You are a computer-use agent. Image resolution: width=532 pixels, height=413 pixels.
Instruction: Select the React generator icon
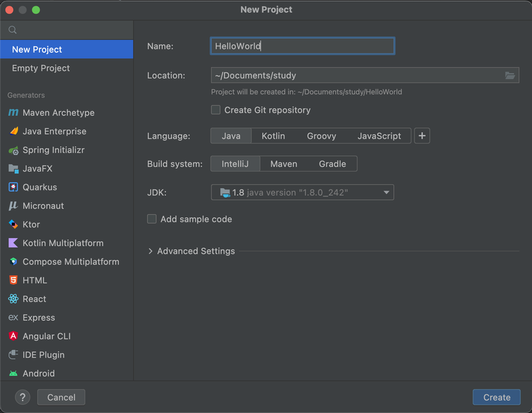coord(13,299)
